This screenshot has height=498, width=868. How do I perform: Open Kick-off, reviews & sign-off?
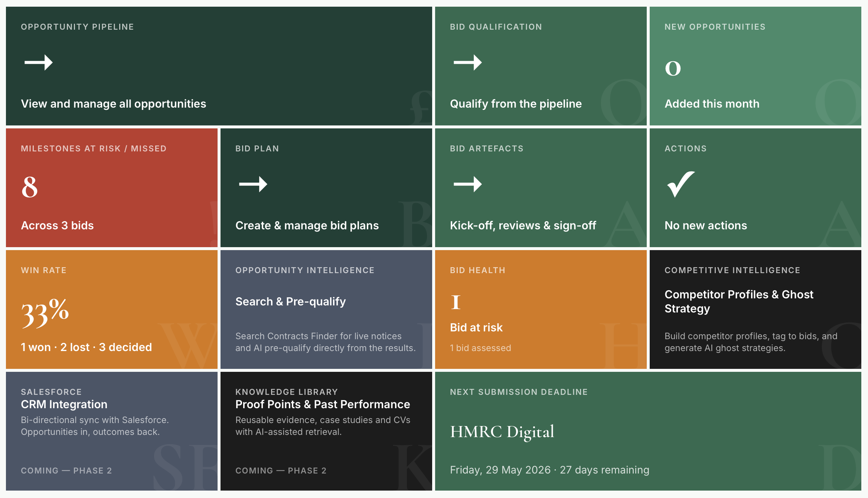523,225
